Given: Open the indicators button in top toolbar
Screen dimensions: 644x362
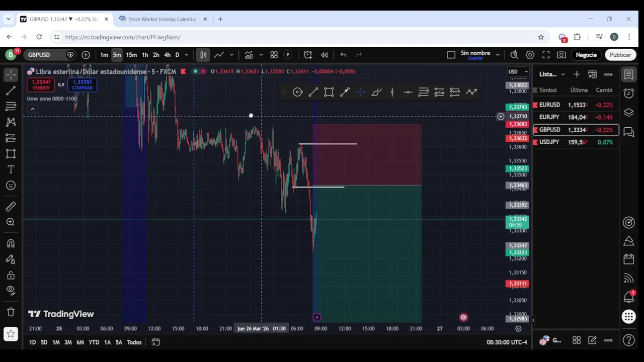Looking at the screenshot, I should (249, 55).
